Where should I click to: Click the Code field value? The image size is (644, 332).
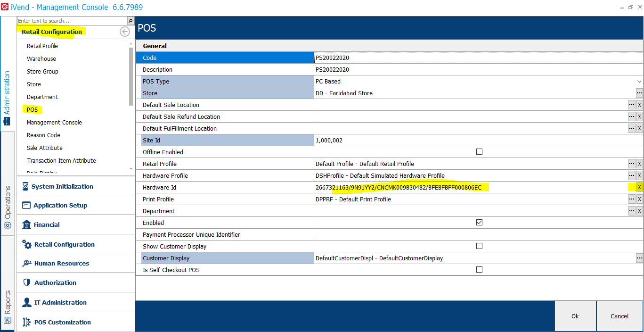[x=478, y=58]
